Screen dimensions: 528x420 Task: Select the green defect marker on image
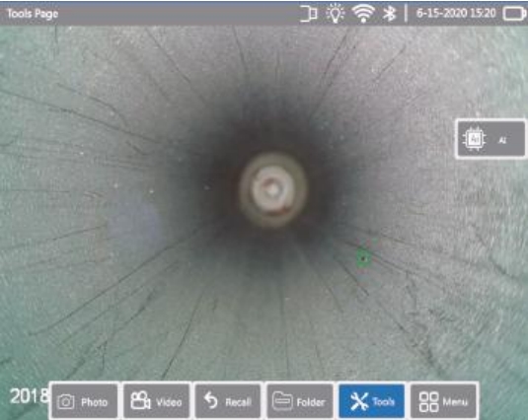(x=363, y=258)
